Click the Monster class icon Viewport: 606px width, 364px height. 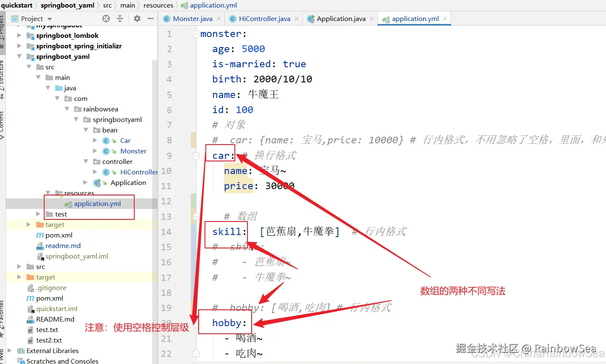point(106,151)
